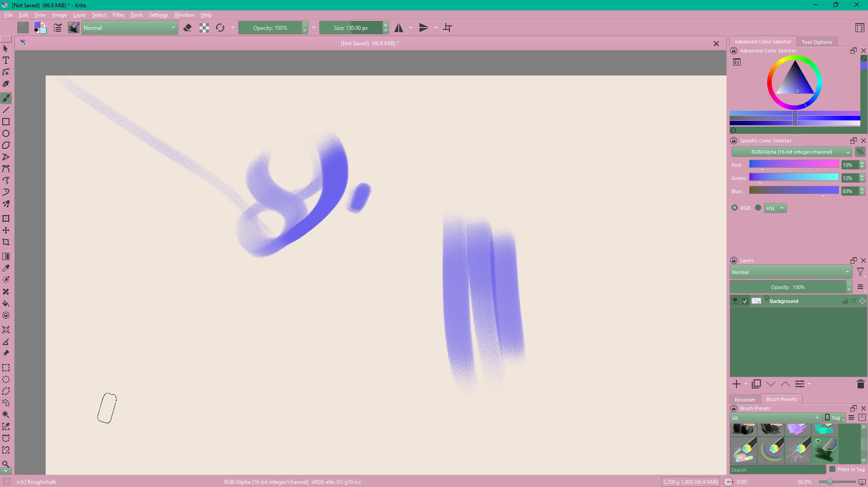The image size is (868, 487).
Task: Choose the Elliptical Selection tool
Action: [6, 379]
